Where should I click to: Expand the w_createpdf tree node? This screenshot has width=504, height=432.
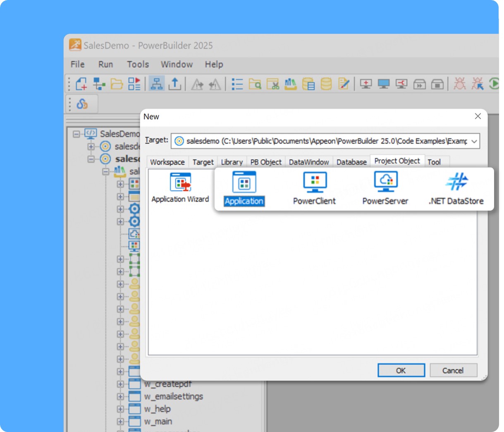pos(120,384)
